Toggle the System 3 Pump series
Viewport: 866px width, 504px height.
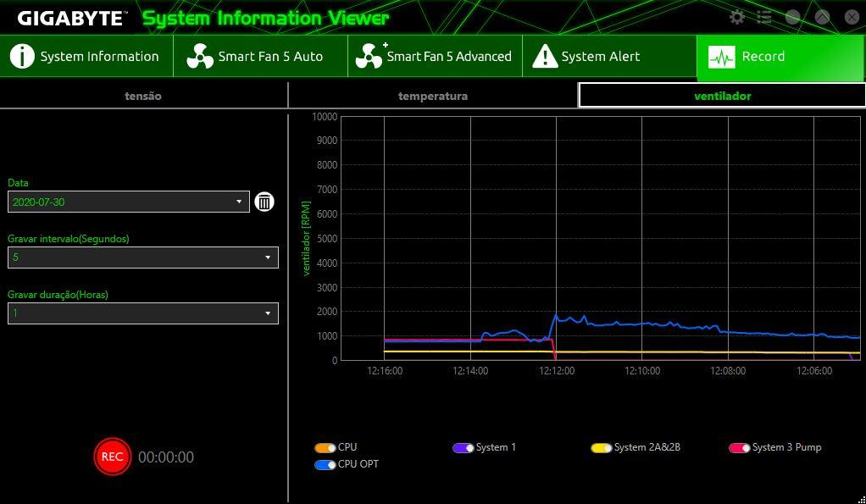click(740, 448)
